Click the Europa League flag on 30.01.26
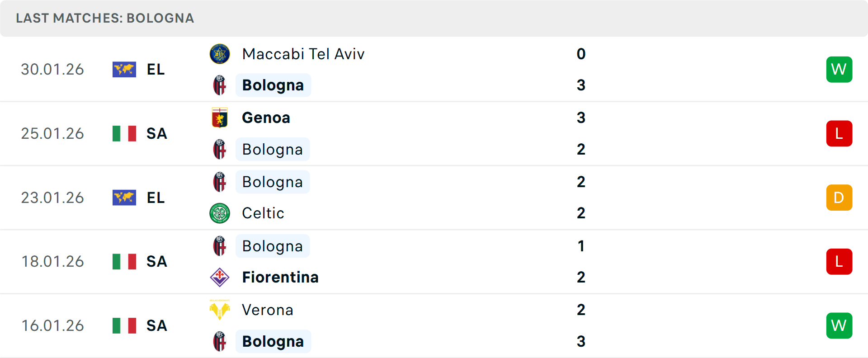Image resolution: width=868 pixels, height=358 pixels. point(124,70)
